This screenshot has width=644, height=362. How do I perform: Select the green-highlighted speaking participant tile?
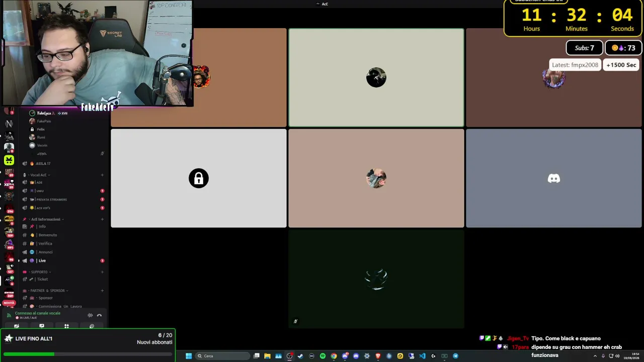376,77
